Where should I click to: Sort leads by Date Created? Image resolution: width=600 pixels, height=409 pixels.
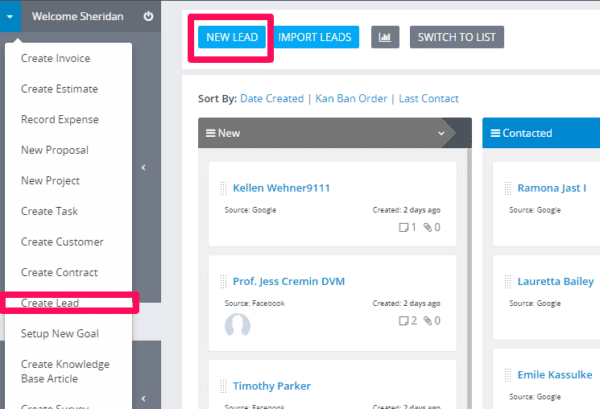pyautogui.click(x=272, y=98)
